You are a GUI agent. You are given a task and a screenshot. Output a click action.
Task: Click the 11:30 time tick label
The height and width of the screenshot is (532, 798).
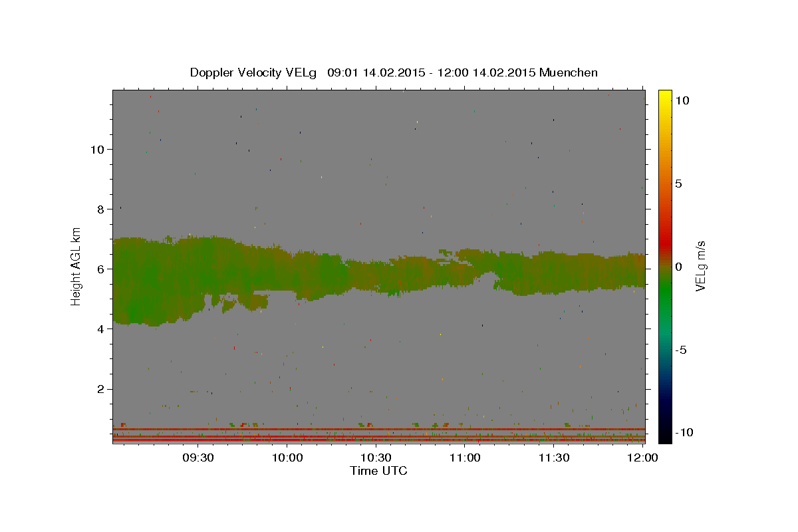coord(553,458)
